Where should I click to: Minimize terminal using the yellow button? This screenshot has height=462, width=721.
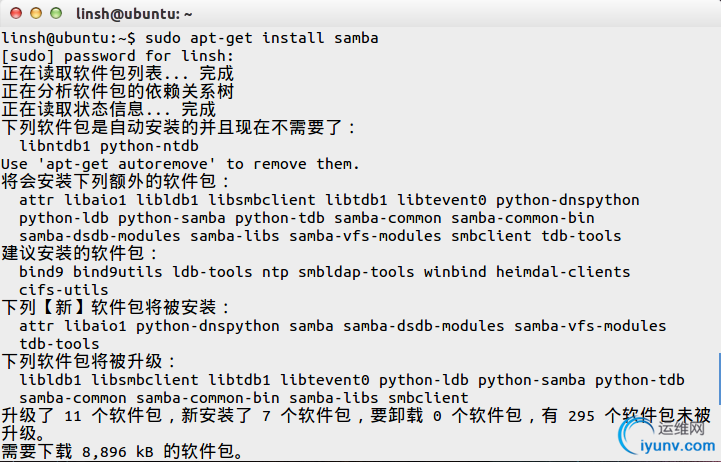(36, 13)
